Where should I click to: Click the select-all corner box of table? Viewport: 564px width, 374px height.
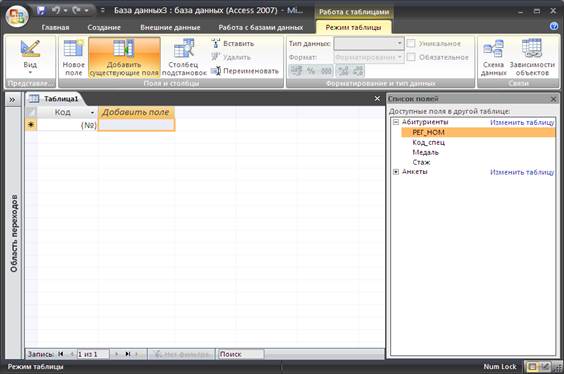pyautogui.click(x=31, y=112)
